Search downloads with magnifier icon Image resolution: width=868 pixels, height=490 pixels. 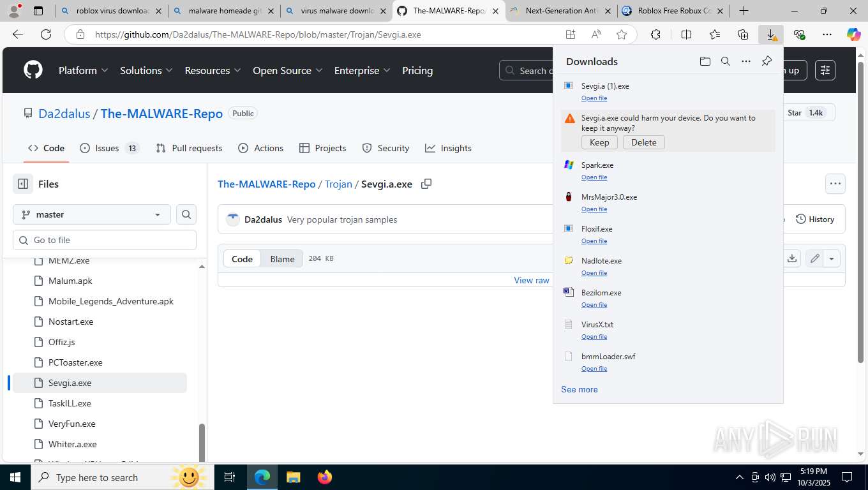click(x=726, y=61)
